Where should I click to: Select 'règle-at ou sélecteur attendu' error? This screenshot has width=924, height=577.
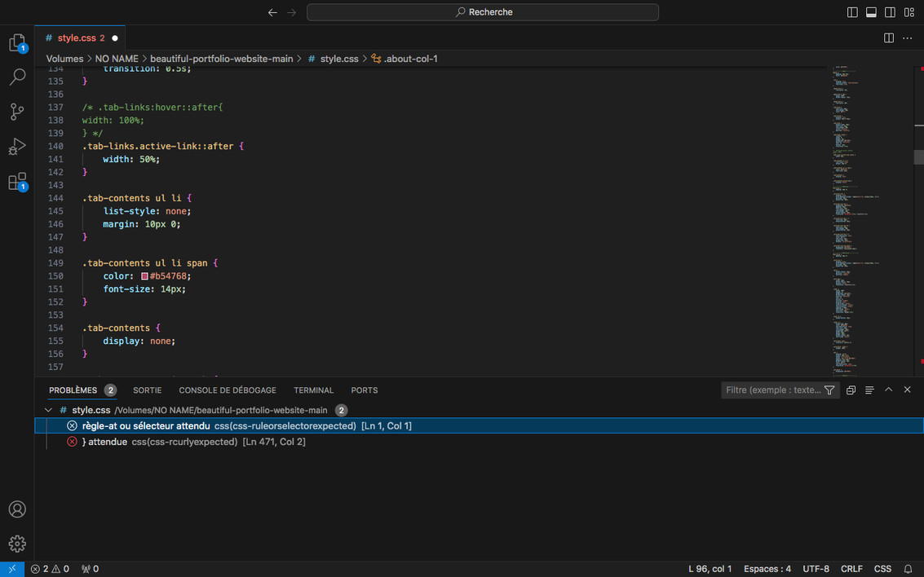pyautogui.click(x=479, y=425)
